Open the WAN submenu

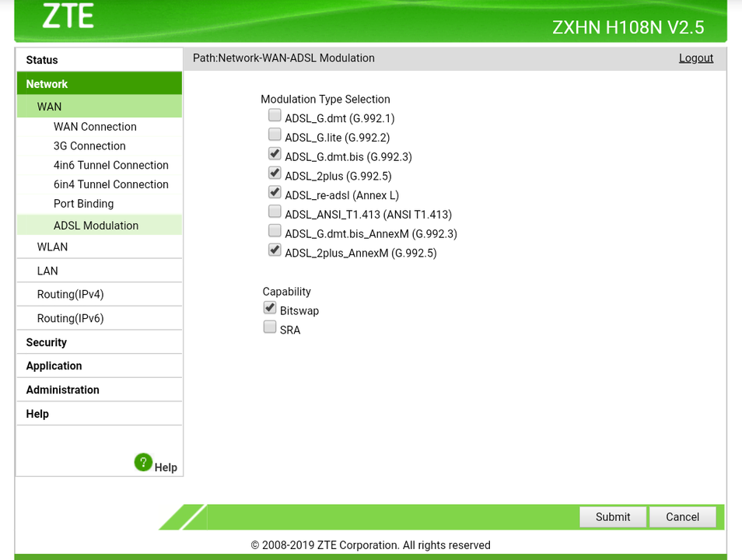click(100, 107)
